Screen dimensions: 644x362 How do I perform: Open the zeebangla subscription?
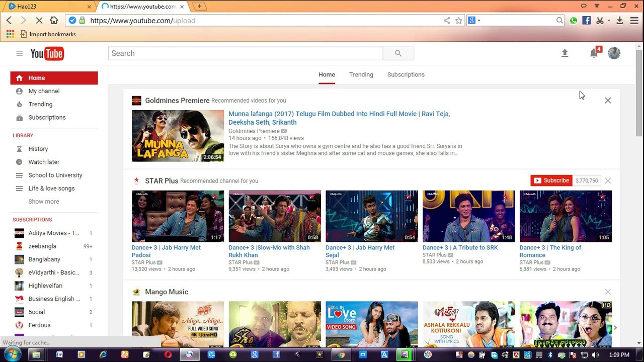click(54, 246)
